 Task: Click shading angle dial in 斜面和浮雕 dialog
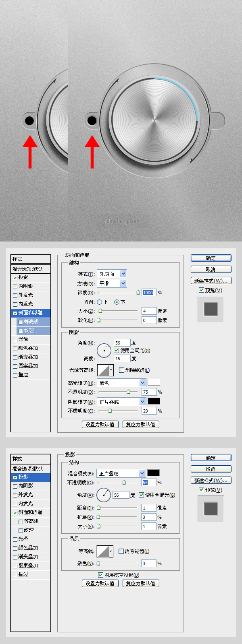[x=104, y=351]
